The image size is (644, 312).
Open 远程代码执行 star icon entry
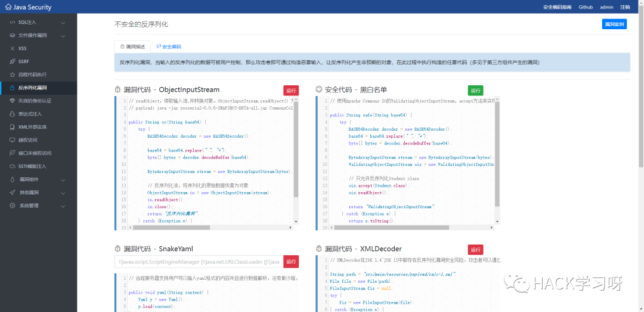coord(13,75)
